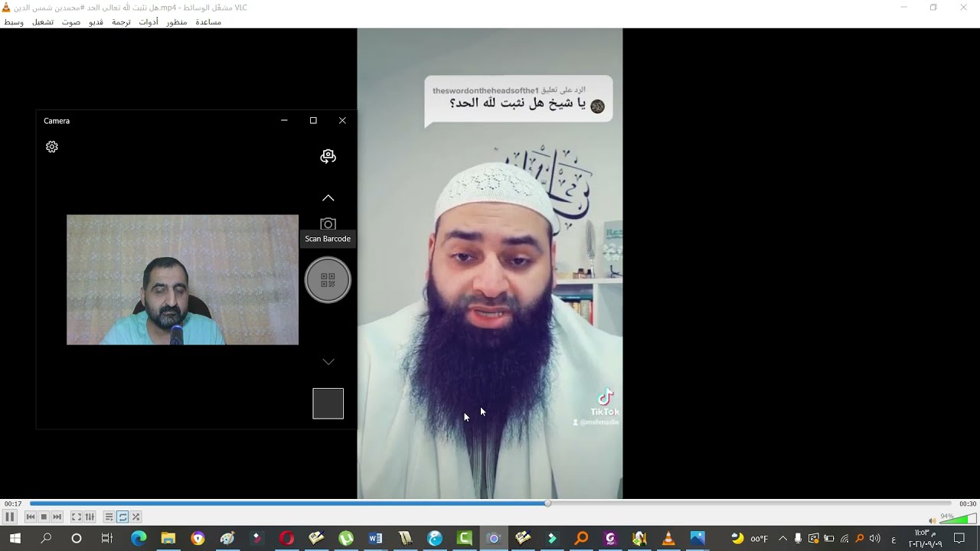Open the منظور (View) menu
The width and height of the screenshot is (980, 551).
tap(177, 22)
